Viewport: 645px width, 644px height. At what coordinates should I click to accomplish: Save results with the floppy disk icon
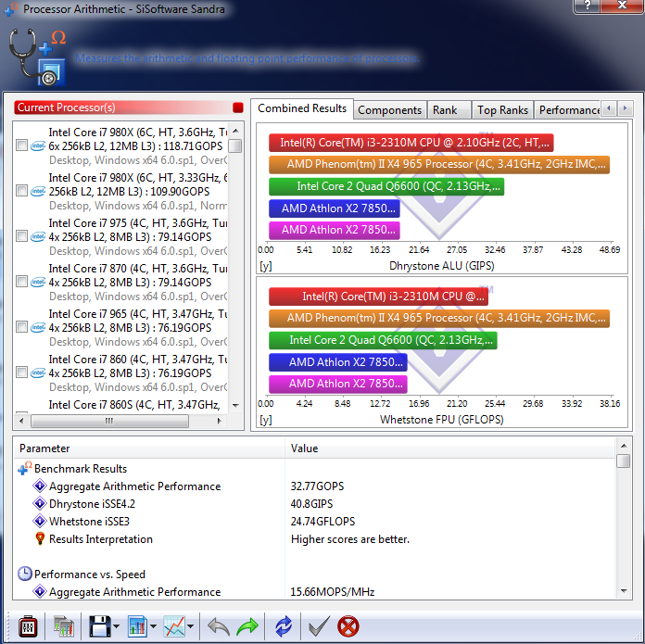(x=99, y=626)
